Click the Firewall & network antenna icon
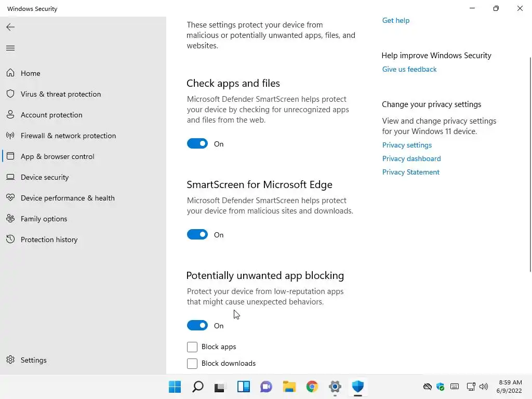Screen dimensions: 532x399 click(x=10, y=136)
